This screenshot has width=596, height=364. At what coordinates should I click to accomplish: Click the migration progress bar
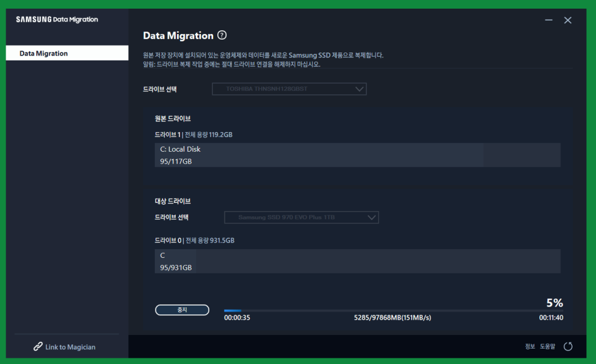(394, 311)
